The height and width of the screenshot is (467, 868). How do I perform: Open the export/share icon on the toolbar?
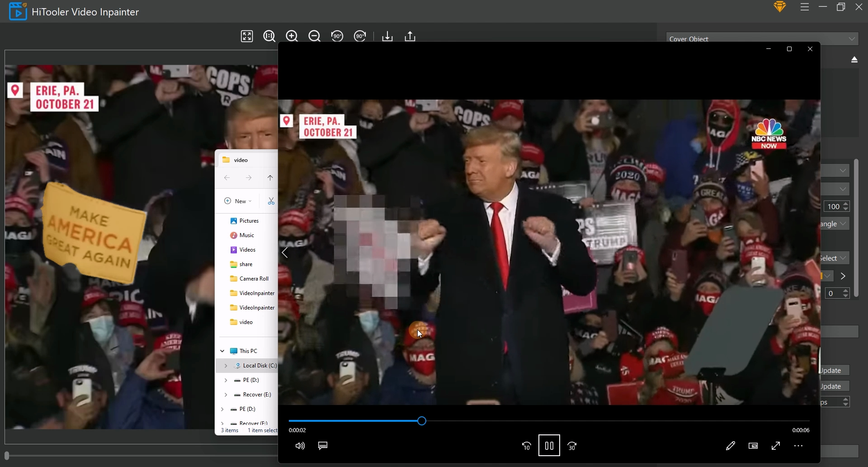(410, 36)
